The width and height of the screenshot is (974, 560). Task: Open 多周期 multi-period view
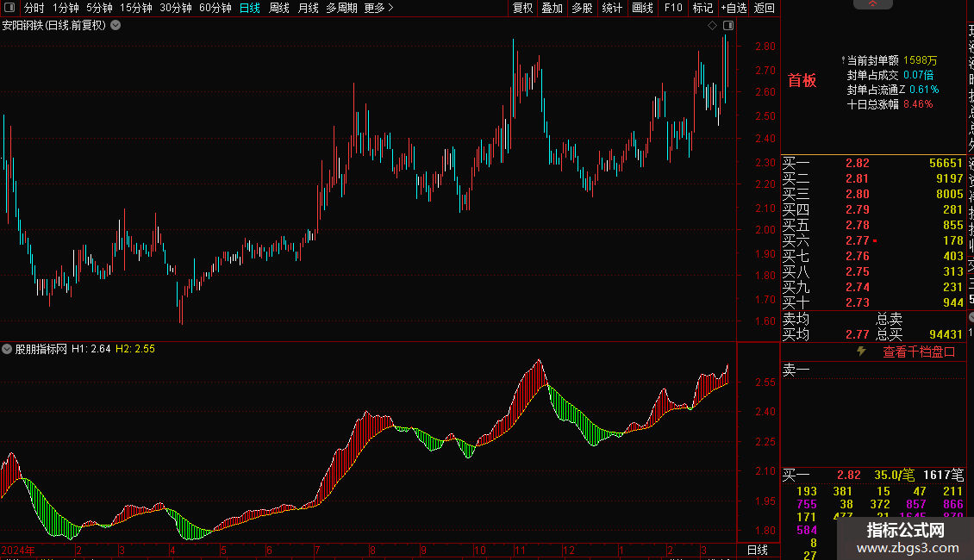pos(341,8)
